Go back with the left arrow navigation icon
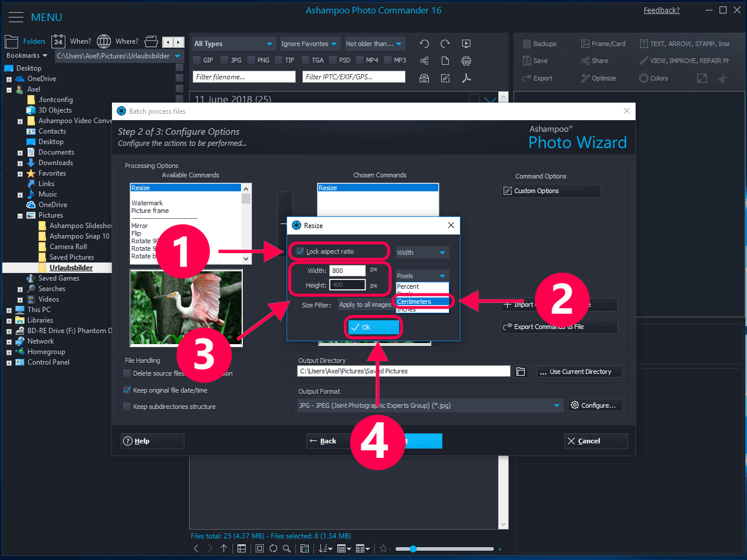 coord(196,548)
